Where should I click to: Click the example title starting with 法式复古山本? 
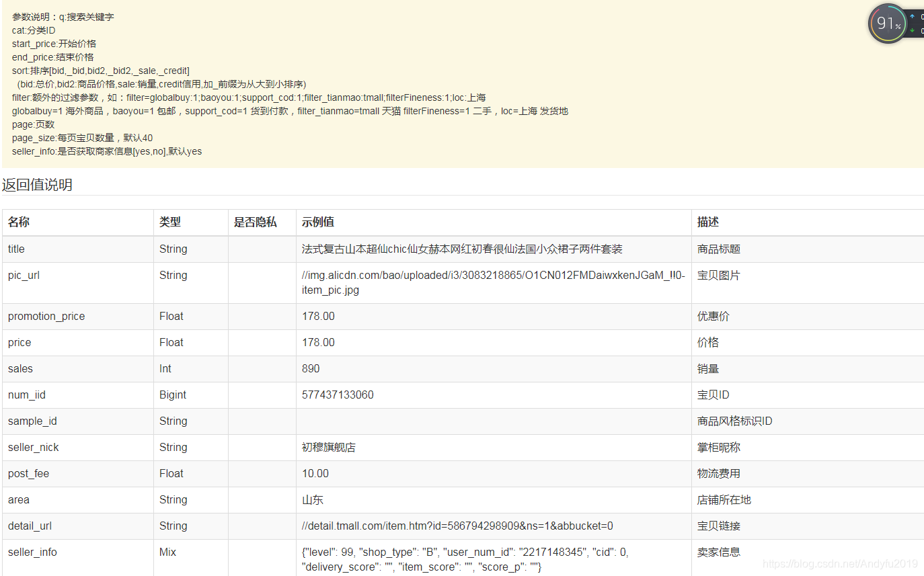(x=462, y=249)
